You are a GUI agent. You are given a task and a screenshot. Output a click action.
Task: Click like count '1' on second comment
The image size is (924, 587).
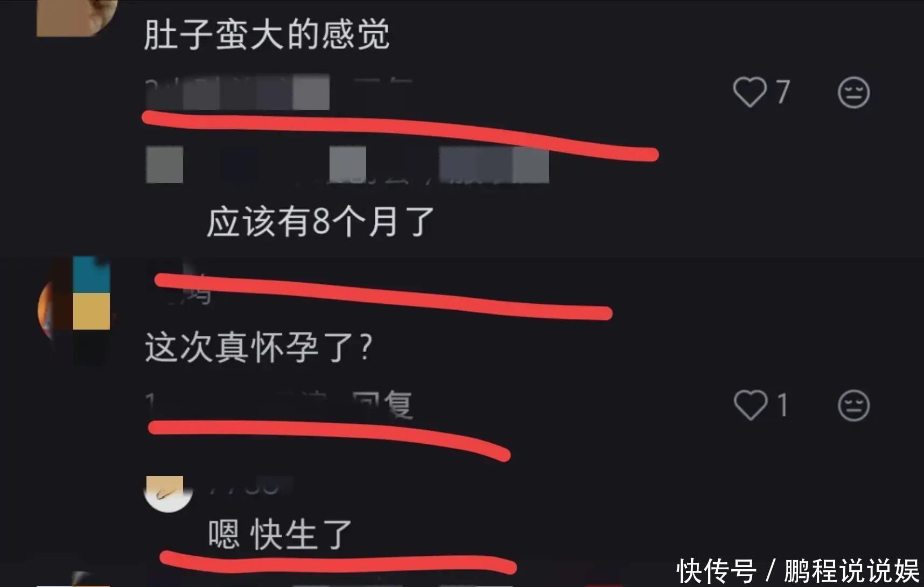pyautogui.click(x=783, y=405)
